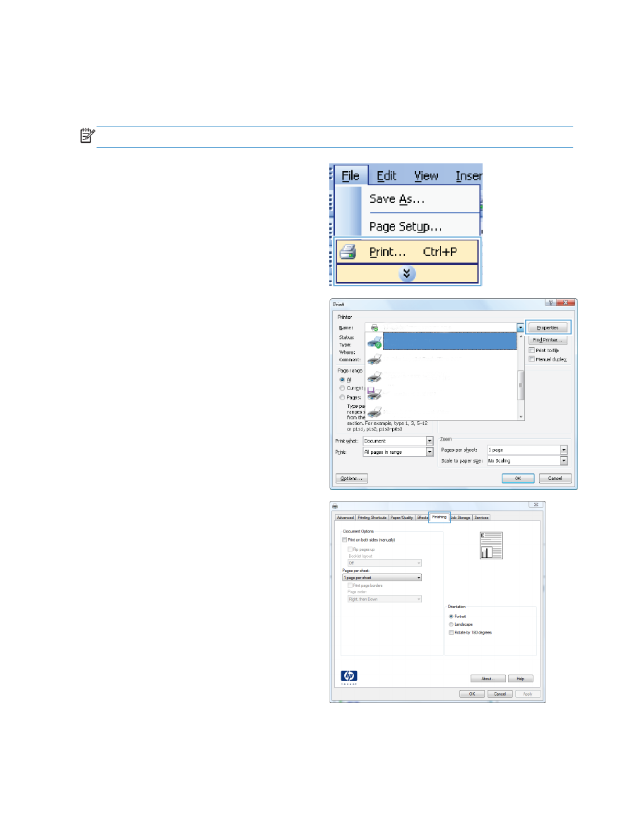Click the printer list scrollbar thumb

(521, 385)
